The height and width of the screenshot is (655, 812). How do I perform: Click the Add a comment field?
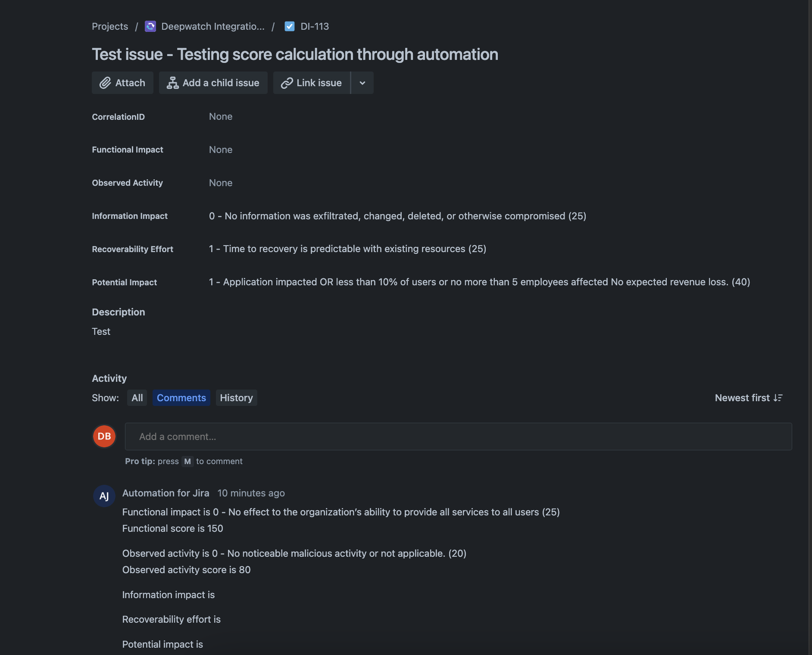pyautogui.click(x=459, y=437)
